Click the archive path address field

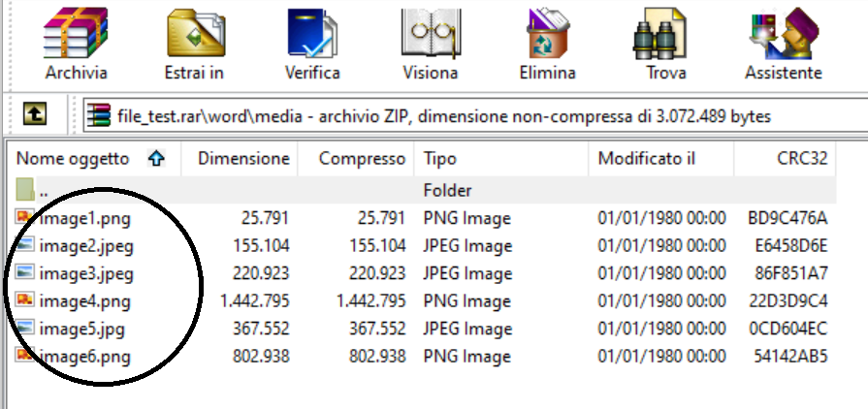(x=476, y=116)
